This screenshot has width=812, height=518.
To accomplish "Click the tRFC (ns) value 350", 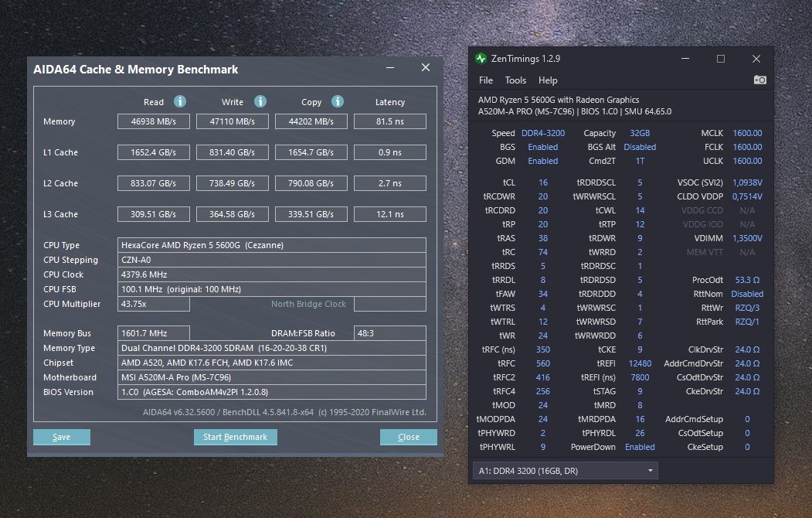I will pos(542,349).
